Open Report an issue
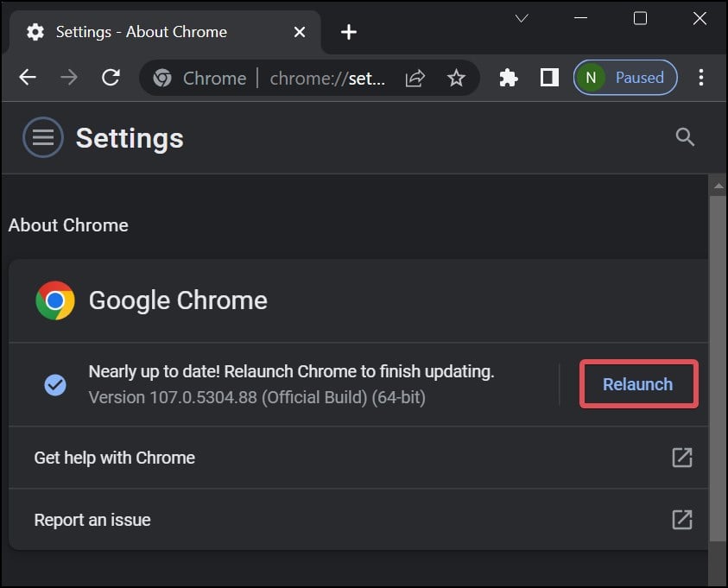Image resolution: width=728 pixels, height=588 pixels. click(358, 520)
